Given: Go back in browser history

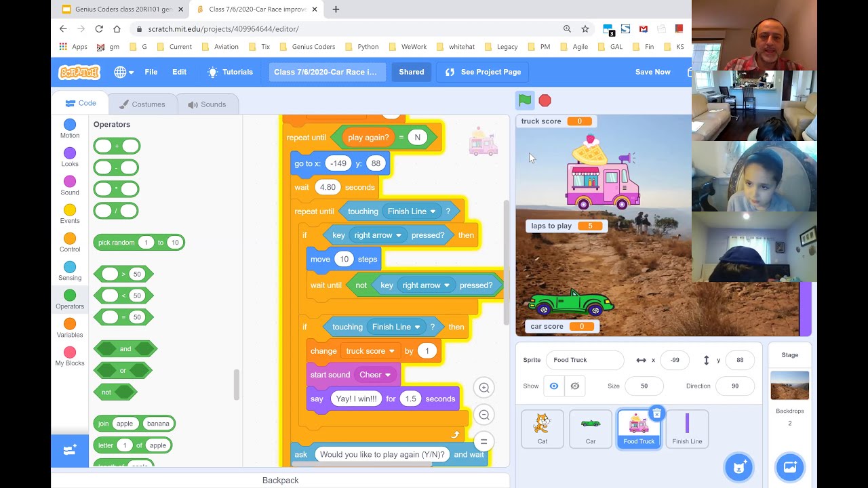Looking at the screenshot, I should [x=63, y=29].
